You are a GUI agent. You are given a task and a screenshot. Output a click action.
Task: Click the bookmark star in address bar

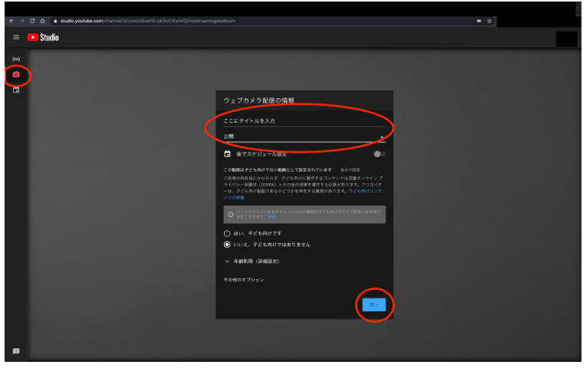pos(489,21)
